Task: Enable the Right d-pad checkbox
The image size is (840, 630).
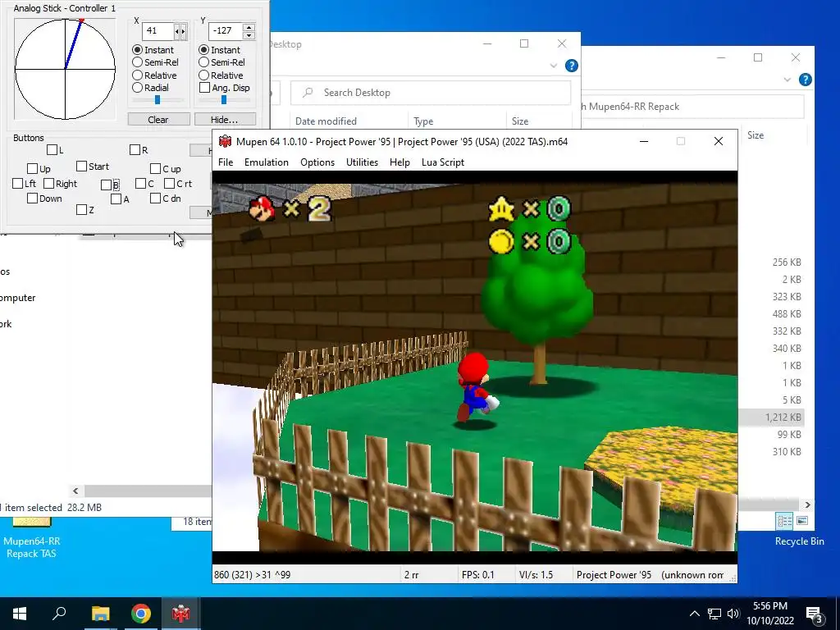Action: coord(48,184)
